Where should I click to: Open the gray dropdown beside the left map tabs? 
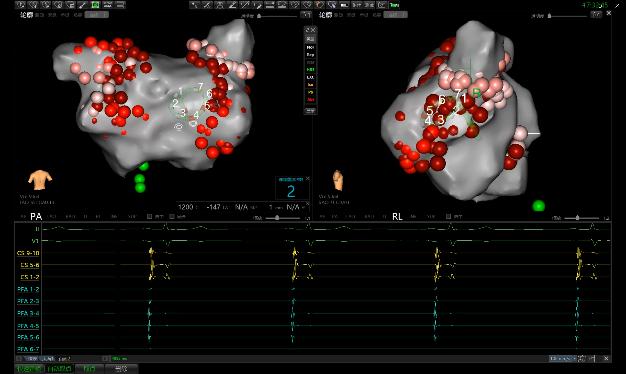[x=97, y=15]
